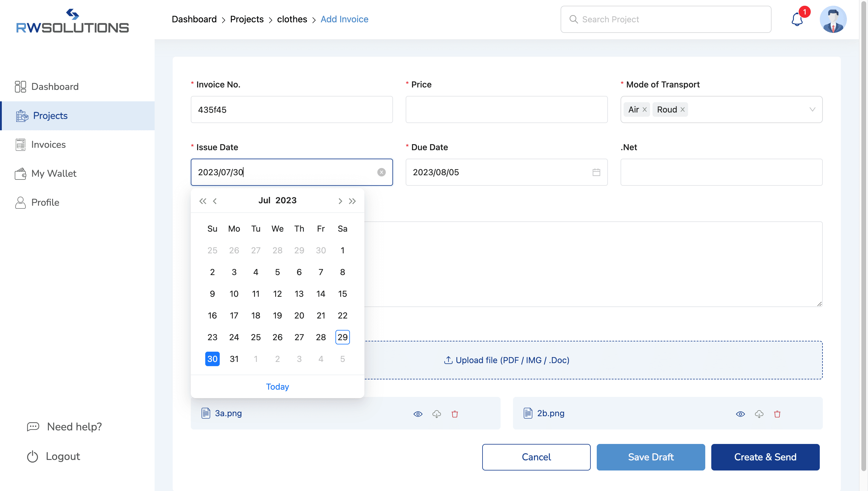
Task: Pick July 1 in the calendar
Action: click(342, 251)
